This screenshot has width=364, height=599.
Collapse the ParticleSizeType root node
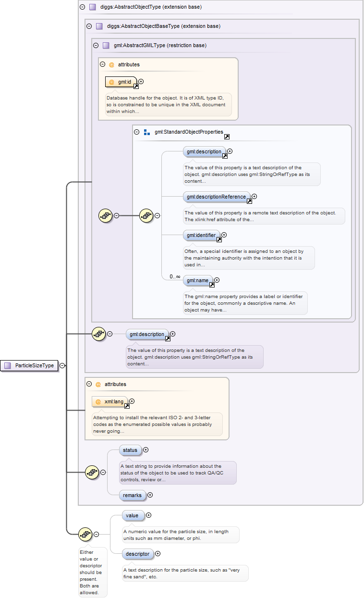[62, 365]
